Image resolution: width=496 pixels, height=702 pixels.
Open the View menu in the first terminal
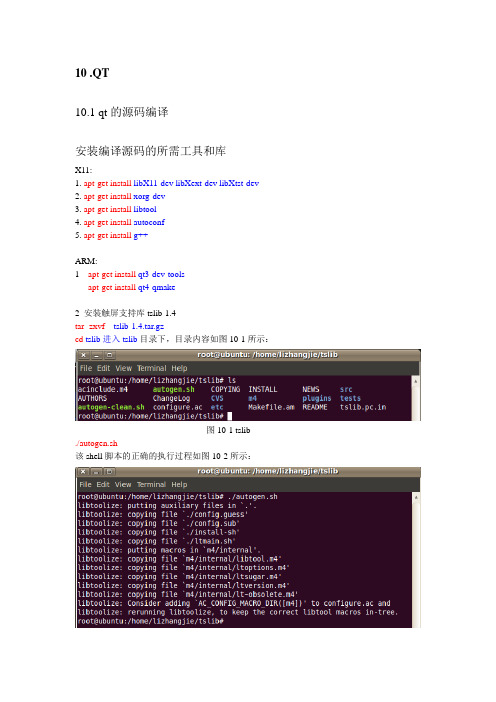point(124,368)
